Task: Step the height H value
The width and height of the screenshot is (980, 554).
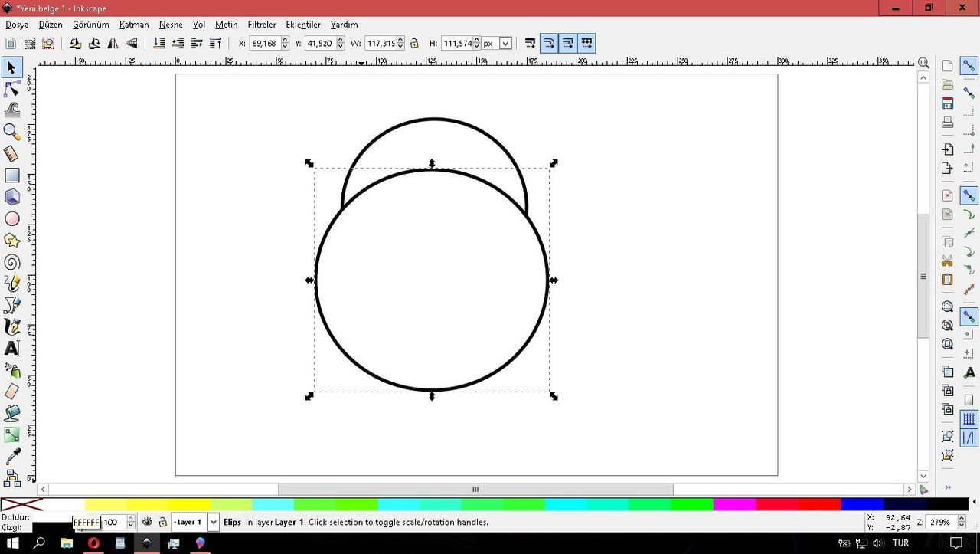Action: click(x=477, y=44)
